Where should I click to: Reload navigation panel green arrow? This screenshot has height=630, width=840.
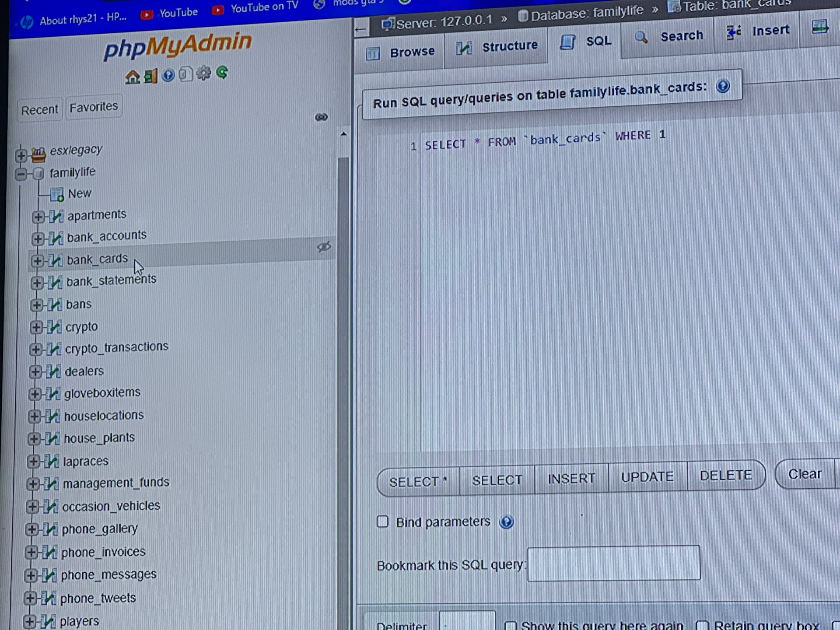pos(222,72)
